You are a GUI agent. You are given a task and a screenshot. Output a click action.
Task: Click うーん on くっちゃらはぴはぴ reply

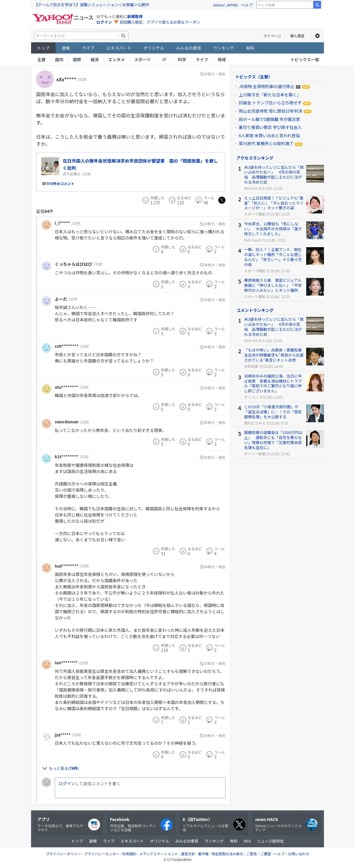[x=215, y=284]
